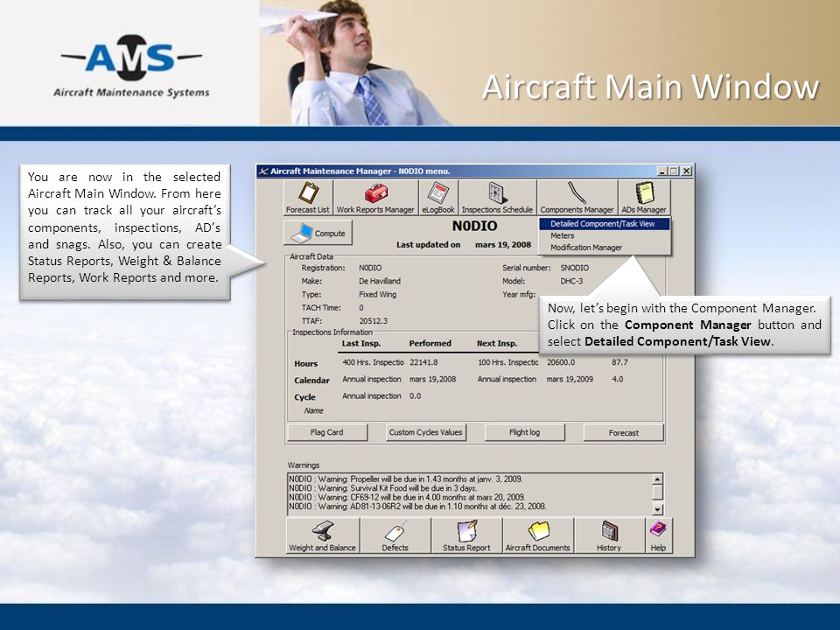840x630 pixels.
Task: Click the Flag Card button
Action: coord(326,432)
